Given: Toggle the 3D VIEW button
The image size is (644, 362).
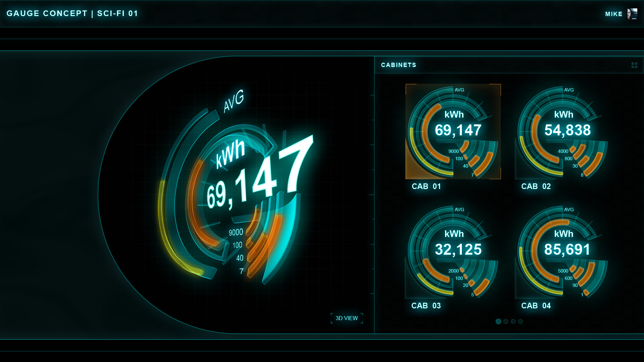Looking at the screenshot, I should point(346,318).
